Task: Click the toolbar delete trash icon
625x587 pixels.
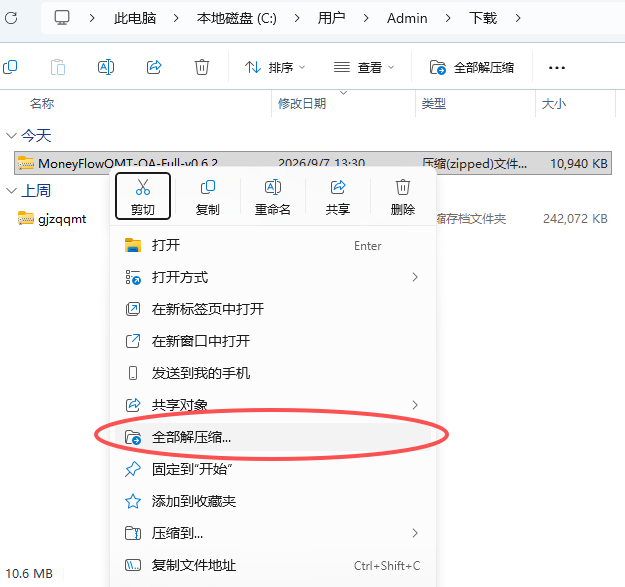Action: pyautogui.click(x=202, y=67)
